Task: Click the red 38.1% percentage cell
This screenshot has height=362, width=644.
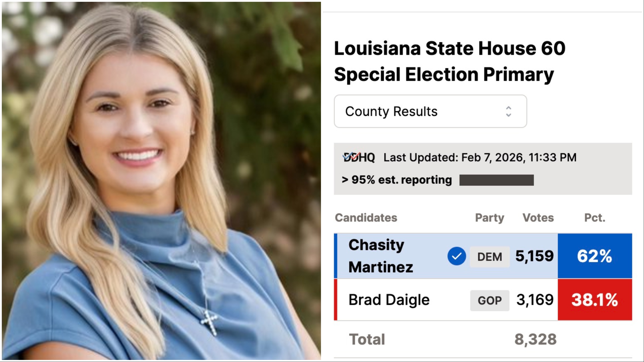Action: pyautogui.click(x=595, y=300)
